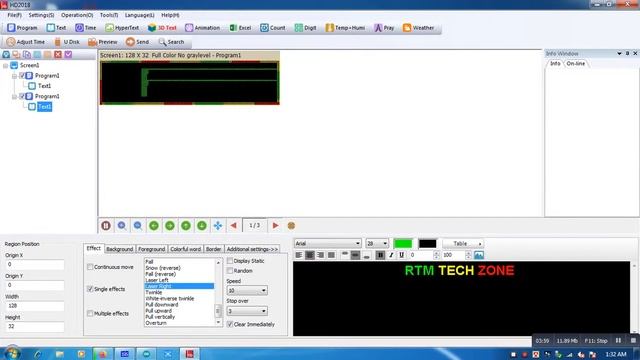
Task: Check the Display Static option
Action: [230, 260]
